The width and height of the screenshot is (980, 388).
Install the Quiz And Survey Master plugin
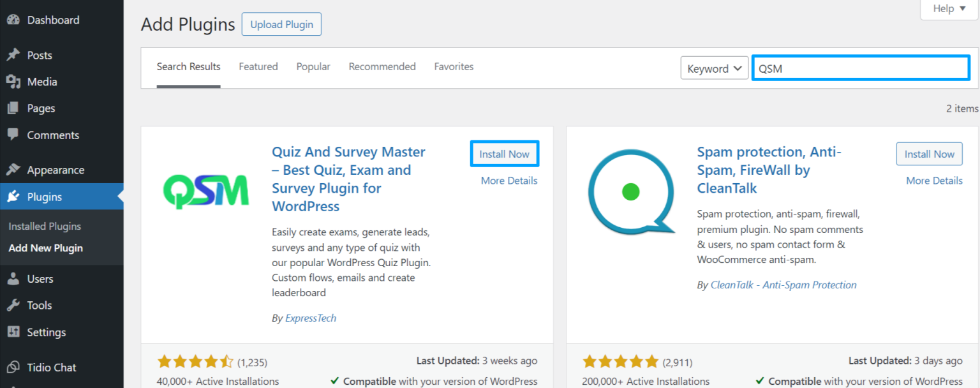(504, 154)
